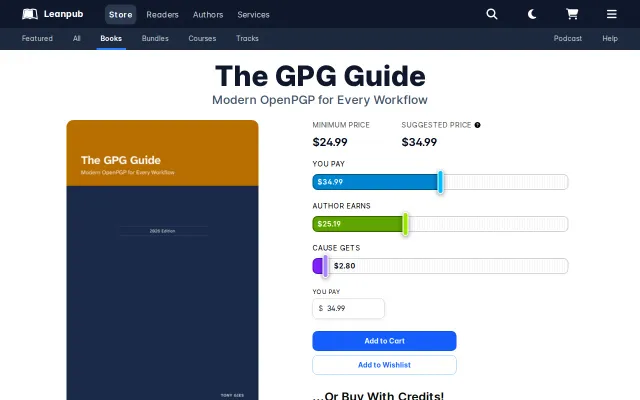Open the Authors menu
Image resolution: width=640 pixels, height=400 pixels.
(208, 15)
